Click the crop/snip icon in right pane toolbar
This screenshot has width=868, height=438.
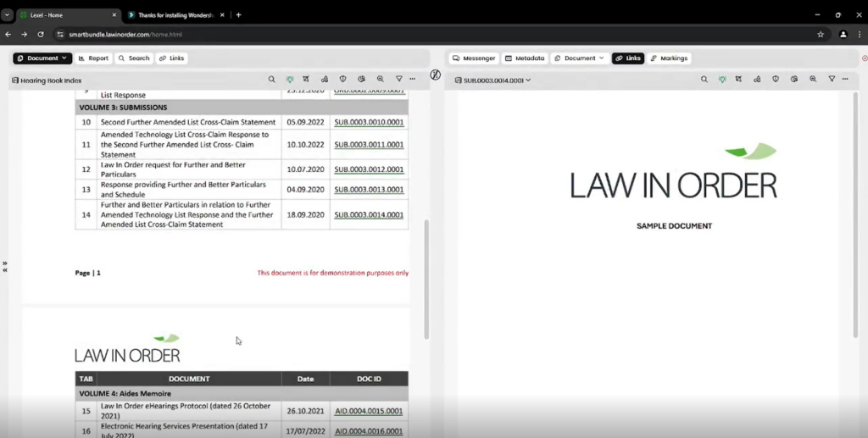pyautogui.click(x=738, y=80)
